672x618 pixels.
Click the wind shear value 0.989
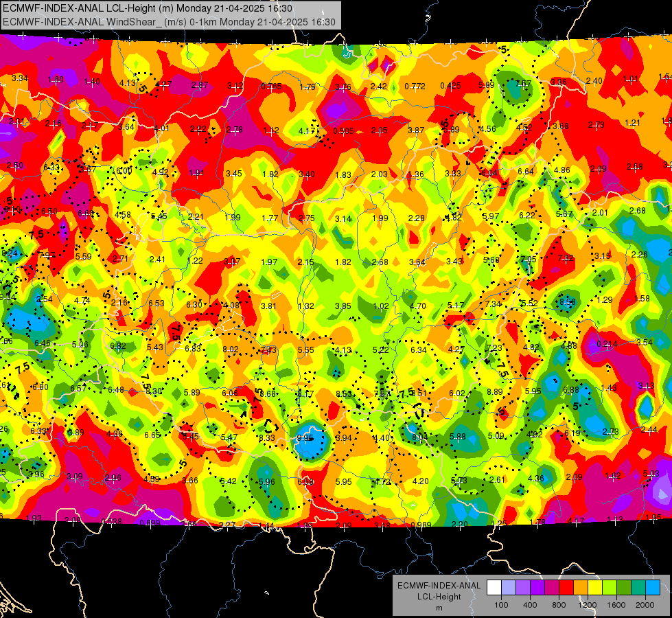pyautogui.click(x=421, y=525)
